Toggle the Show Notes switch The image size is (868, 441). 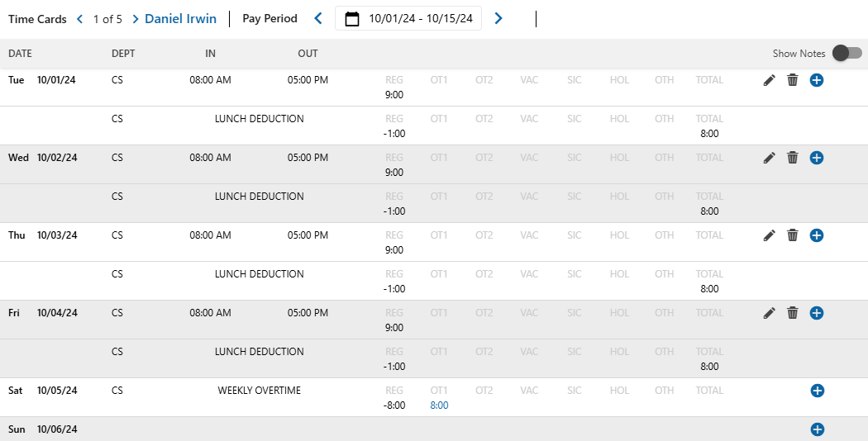tap(847, 54)
